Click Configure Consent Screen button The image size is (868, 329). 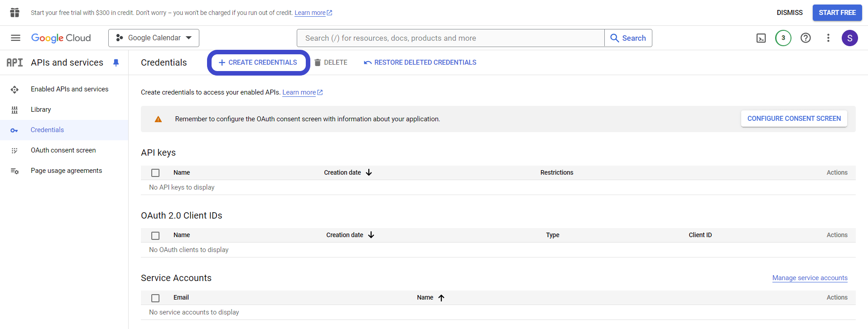pyautogui.click(x=794, y=119)
